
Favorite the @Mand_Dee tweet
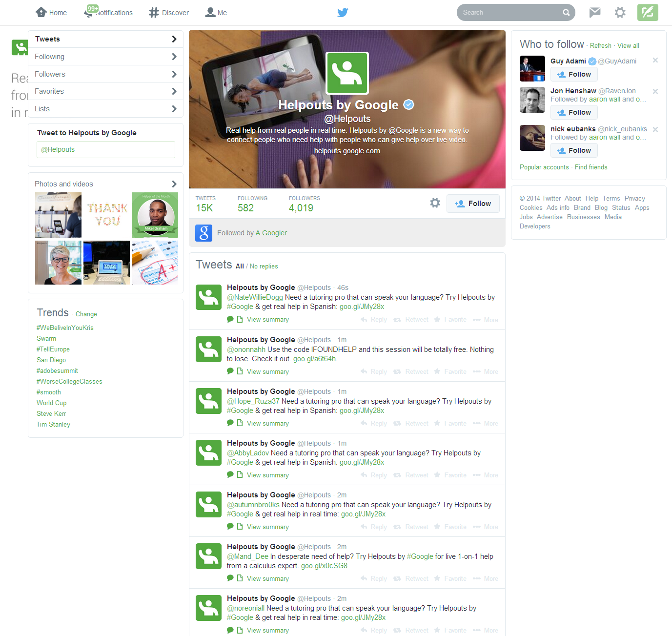pos(450,579)
